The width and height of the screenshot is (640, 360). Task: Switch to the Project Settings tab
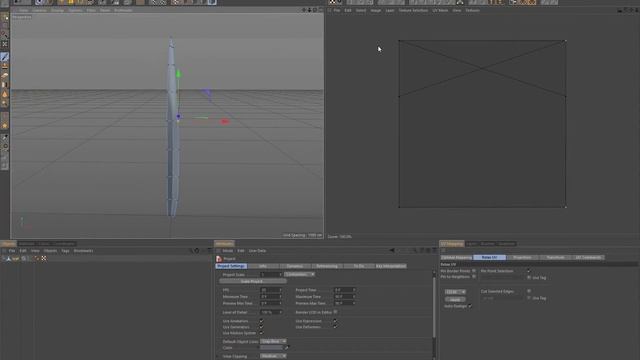[231, 266]
